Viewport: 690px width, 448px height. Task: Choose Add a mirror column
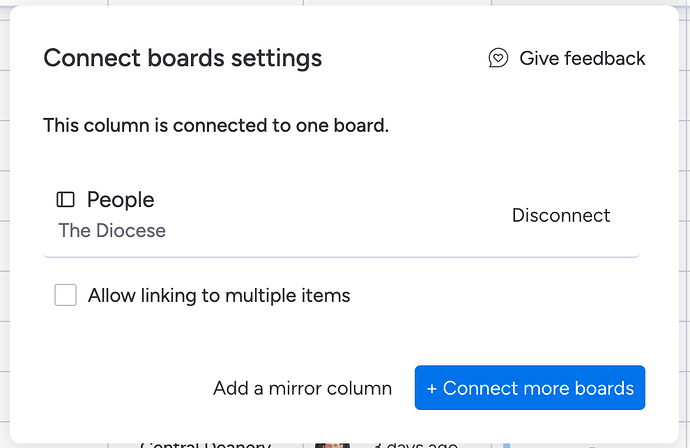click(x=302, y=388)
